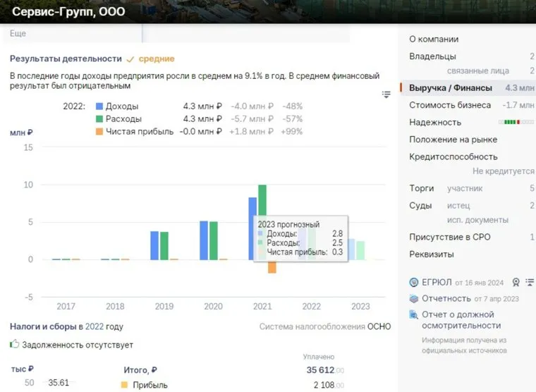Click the yellow Прибыль tax swatch
Viewport: 536px width, 392px height.
click(x=125, y=385)
